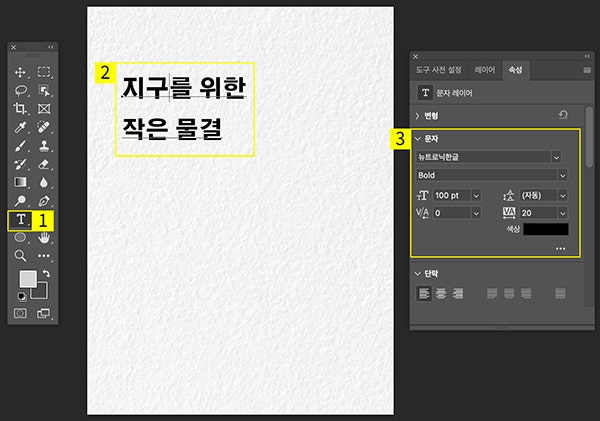This screenshot has height=421, width=600.
Task: Align paragraph text left
Action: [x=424, y=294]
